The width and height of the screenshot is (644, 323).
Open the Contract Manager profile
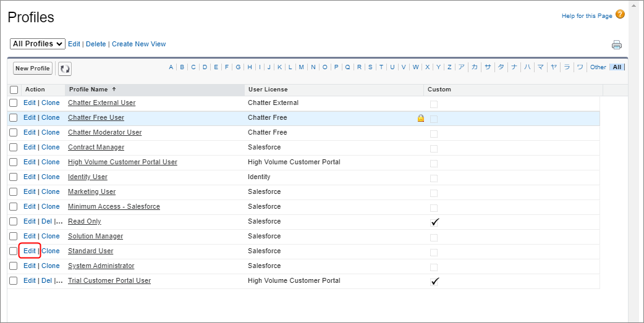click(x=96, y=147)
